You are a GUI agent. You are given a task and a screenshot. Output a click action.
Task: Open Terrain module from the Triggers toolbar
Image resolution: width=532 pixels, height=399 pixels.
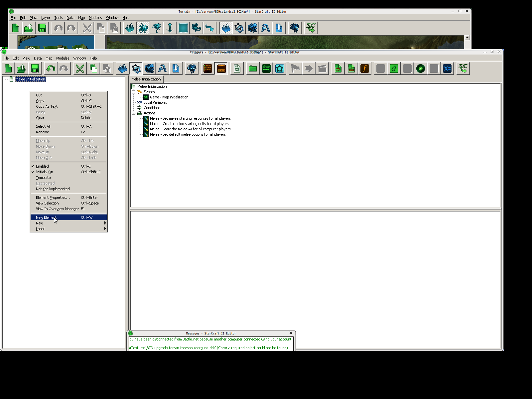coord(123,68)
